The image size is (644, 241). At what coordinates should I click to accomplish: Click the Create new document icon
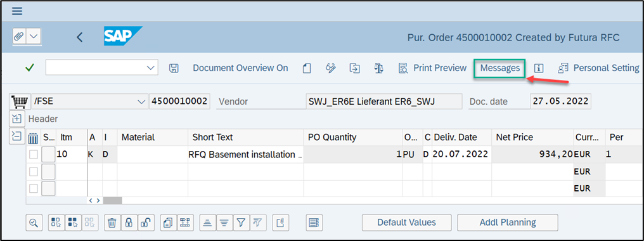click(x=306, y=68)
